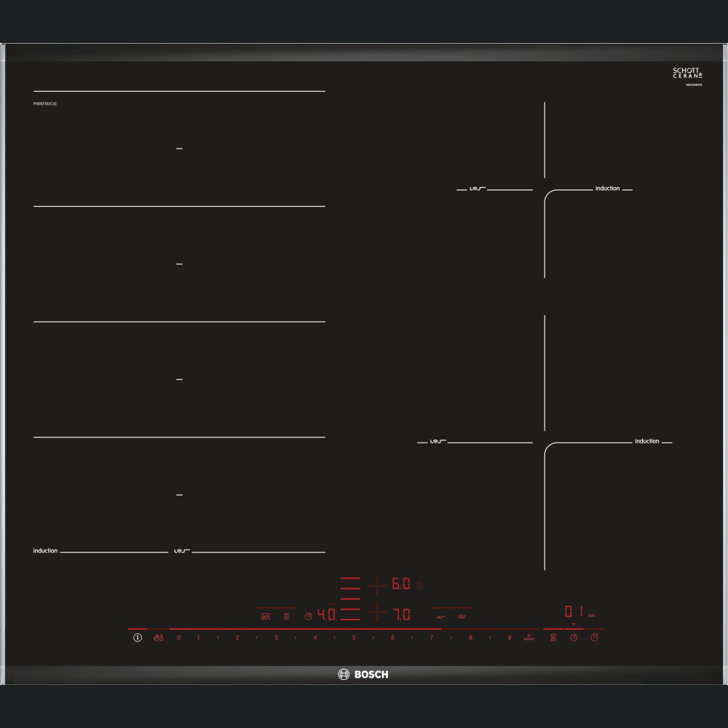The width and height of the screenshot is (728, 728).
Task: Tap the stopwatch count-up timer icon
Action: point(594,638)
